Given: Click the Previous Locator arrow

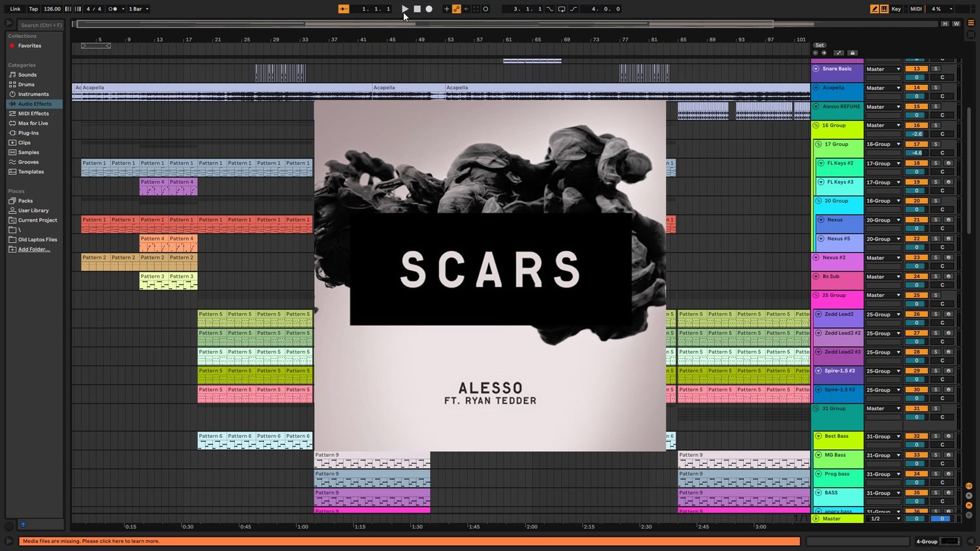Looking at the screenshot, I should (x=815, y=53).
